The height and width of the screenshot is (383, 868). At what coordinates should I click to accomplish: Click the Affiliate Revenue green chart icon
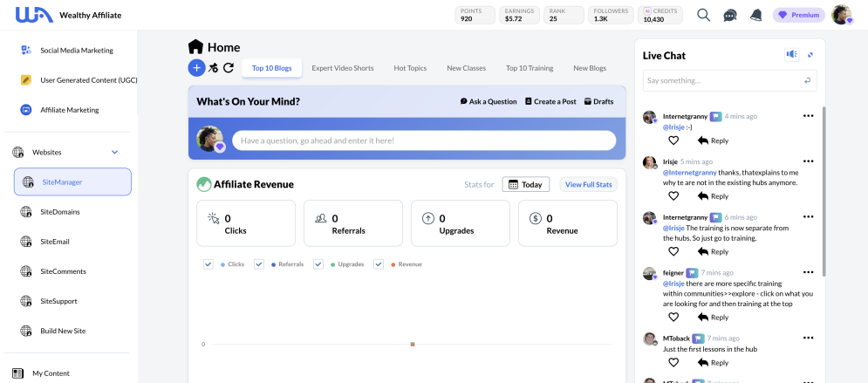204,185
